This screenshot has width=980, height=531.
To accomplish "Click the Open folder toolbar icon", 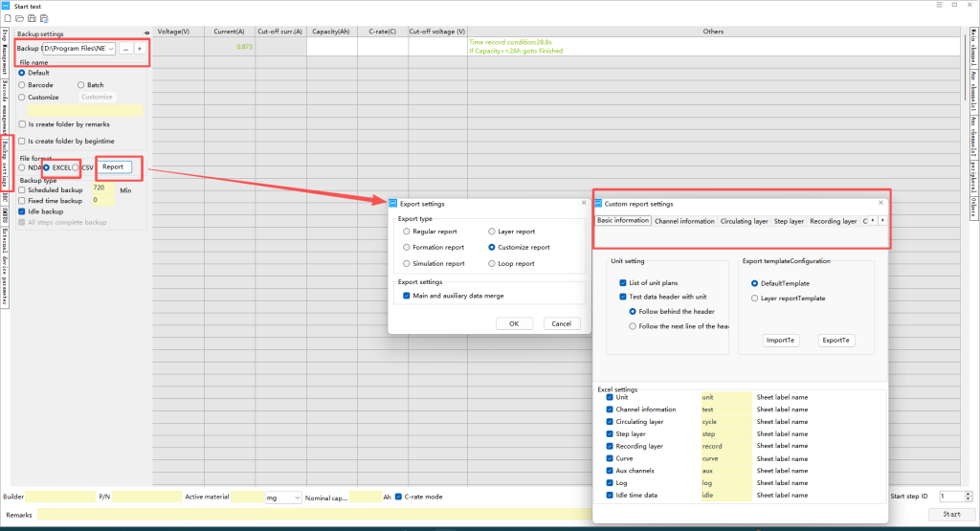I will point(19,19).
